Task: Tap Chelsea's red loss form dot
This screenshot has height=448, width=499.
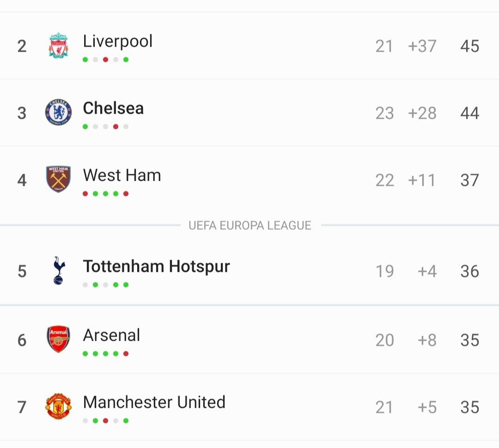Action: pos(116,127)
